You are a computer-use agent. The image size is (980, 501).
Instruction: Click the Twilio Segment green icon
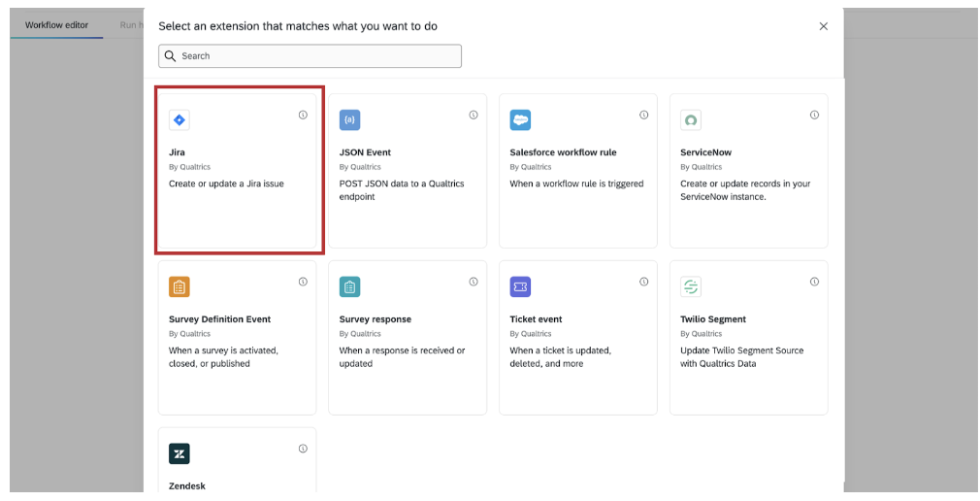pos(691,286)
